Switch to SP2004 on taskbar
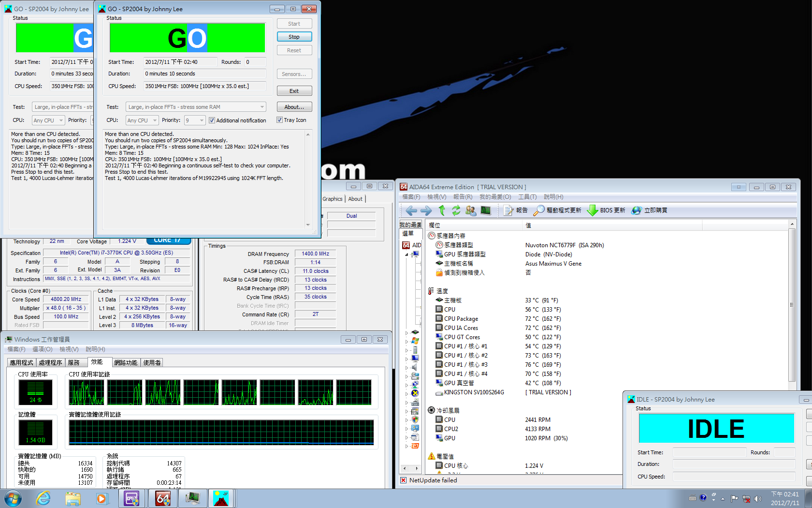Viewport: 812px width, 508px height. coord(221,498)
